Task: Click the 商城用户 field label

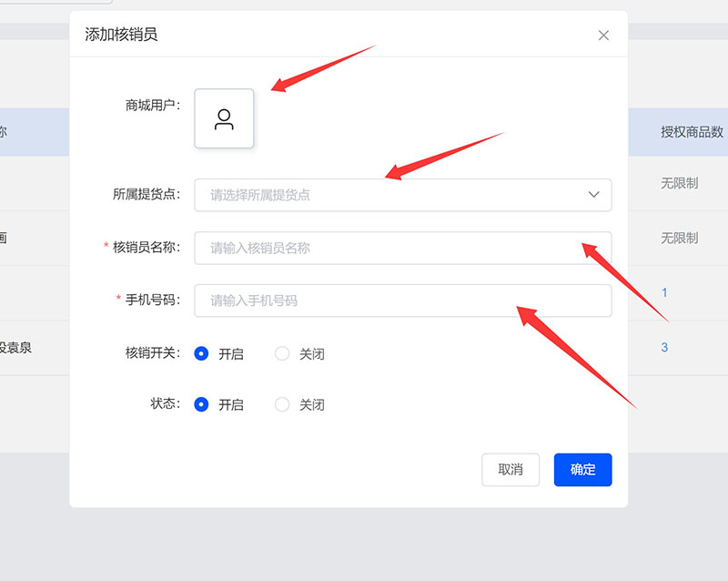Action: [152, 106]
